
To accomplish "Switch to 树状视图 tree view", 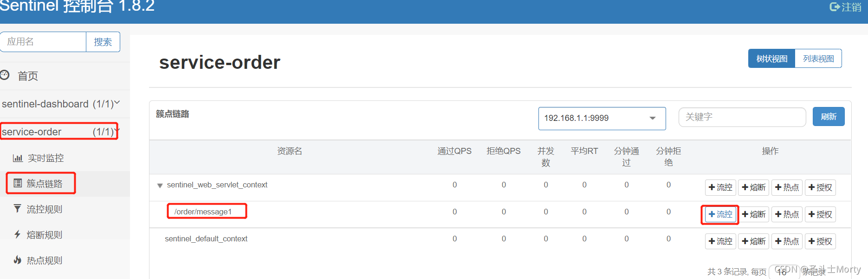I will click(772, 59).
